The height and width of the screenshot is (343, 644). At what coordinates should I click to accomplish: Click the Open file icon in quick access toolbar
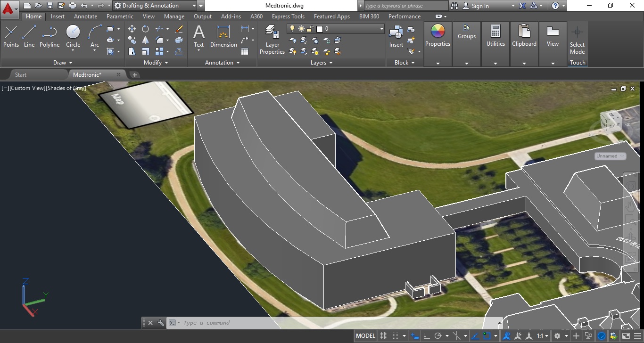(x=39, y=6)
